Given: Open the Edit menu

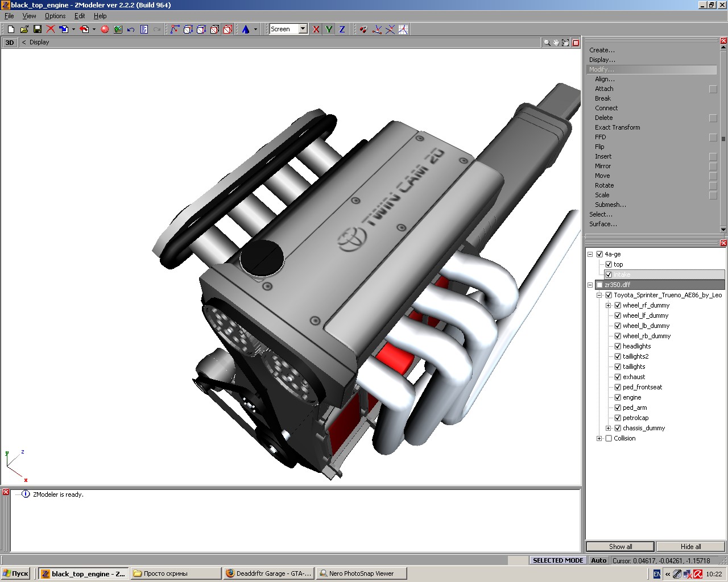Looking at the screenshot, I should pyautogui.click(x=80, y=16).
